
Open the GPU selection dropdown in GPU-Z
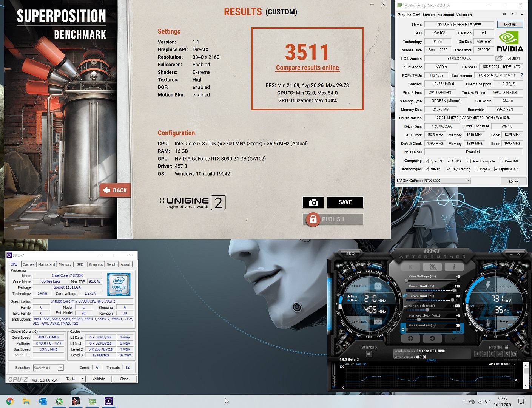click(433, 181)
